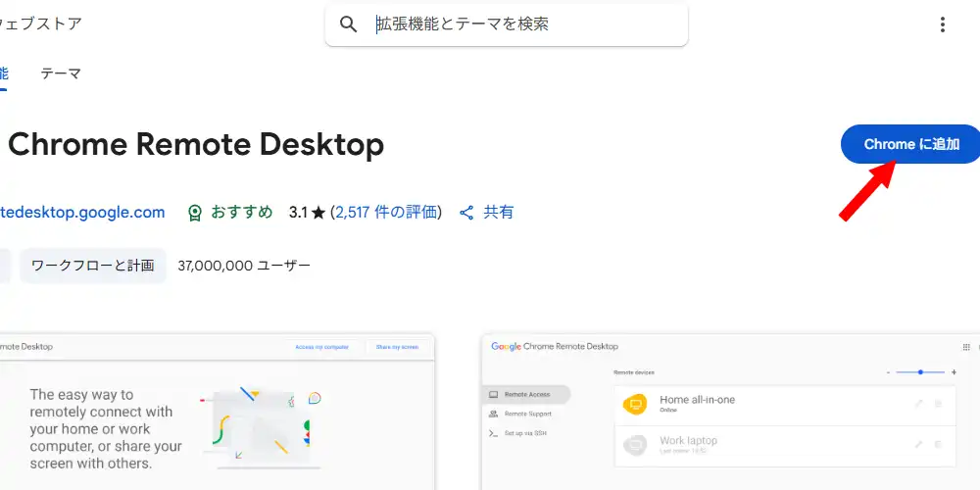Click the Work laptop device row
The height and width of the screenshot is (490, 980).
click(x=785, y=446)
